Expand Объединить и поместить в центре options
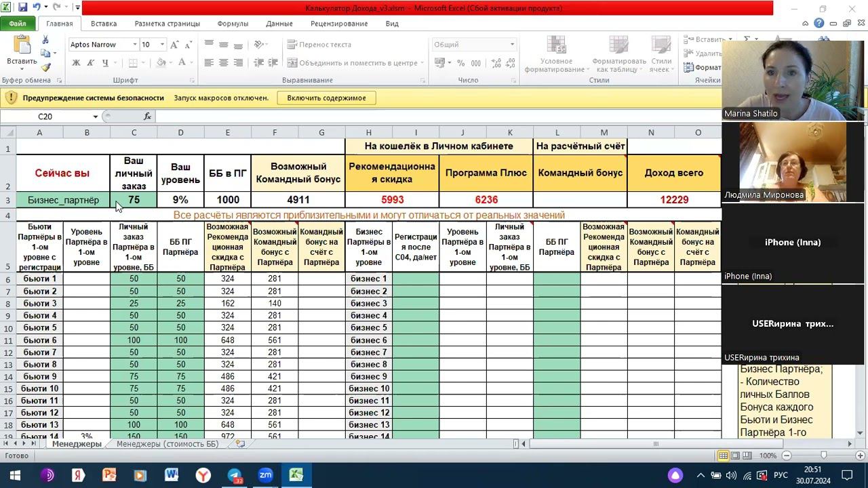 click(422, 63)
